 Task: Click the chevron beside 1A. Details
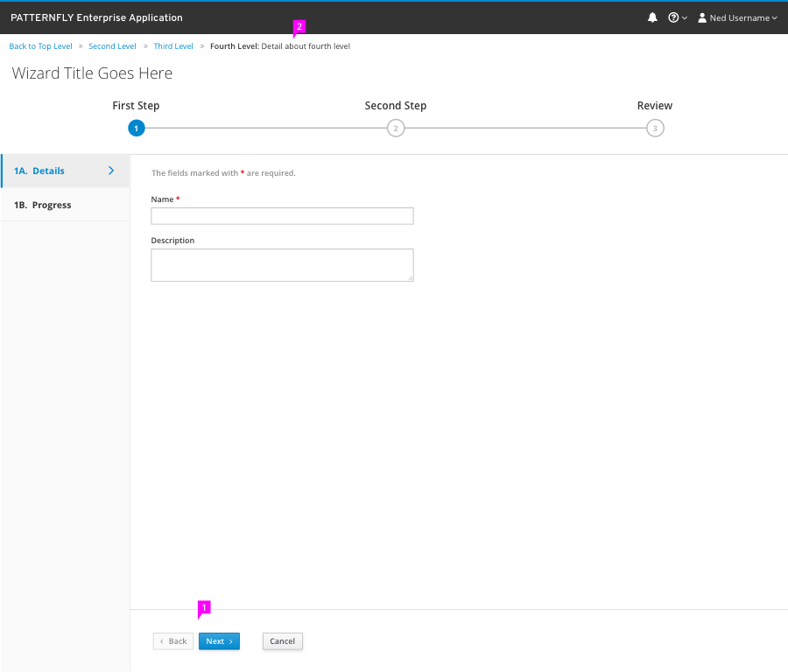pyautogui.click(x=111, y=171)
